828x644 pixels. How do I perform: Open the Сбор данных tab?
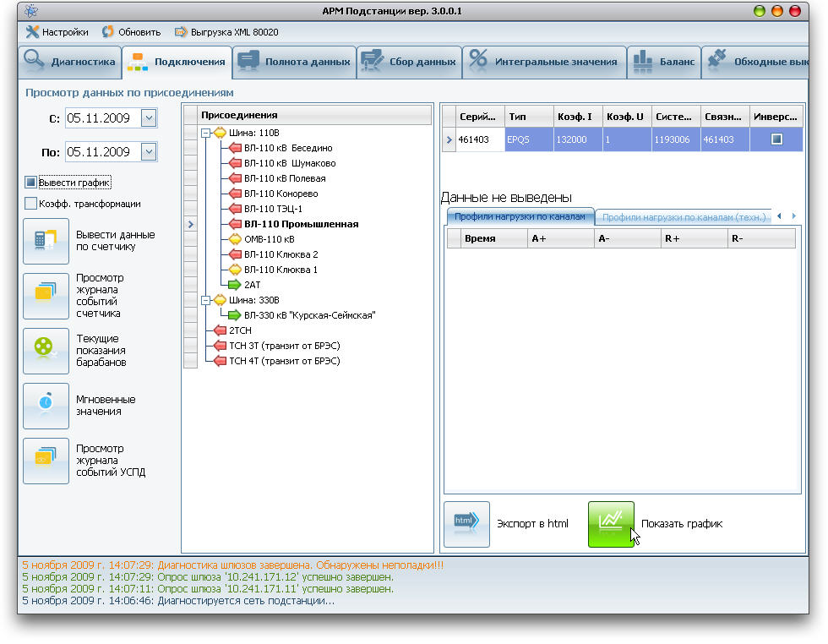click(409, 62)
